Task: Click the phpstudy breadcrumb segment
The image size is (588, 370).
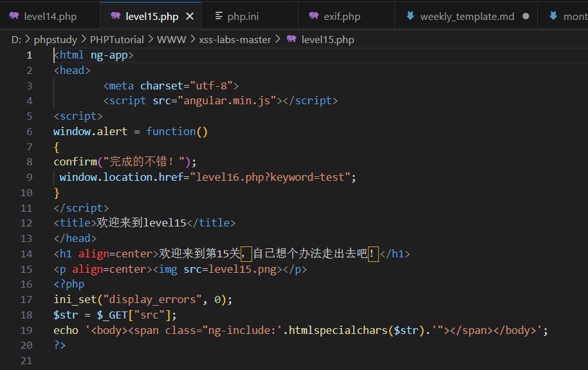Action: click(x=55, y=39)
